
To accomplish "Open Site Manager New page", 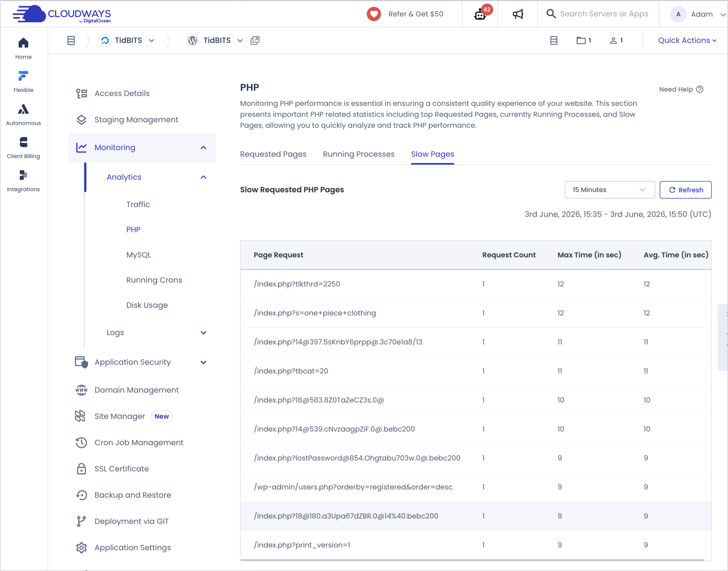I will coord(133,416).
